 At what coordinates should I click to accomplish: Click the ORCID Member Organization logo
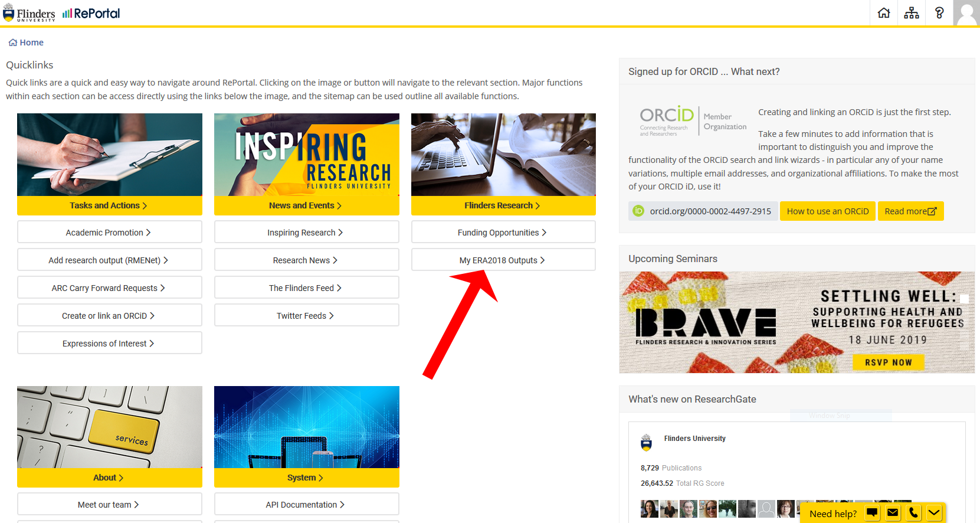693,121
